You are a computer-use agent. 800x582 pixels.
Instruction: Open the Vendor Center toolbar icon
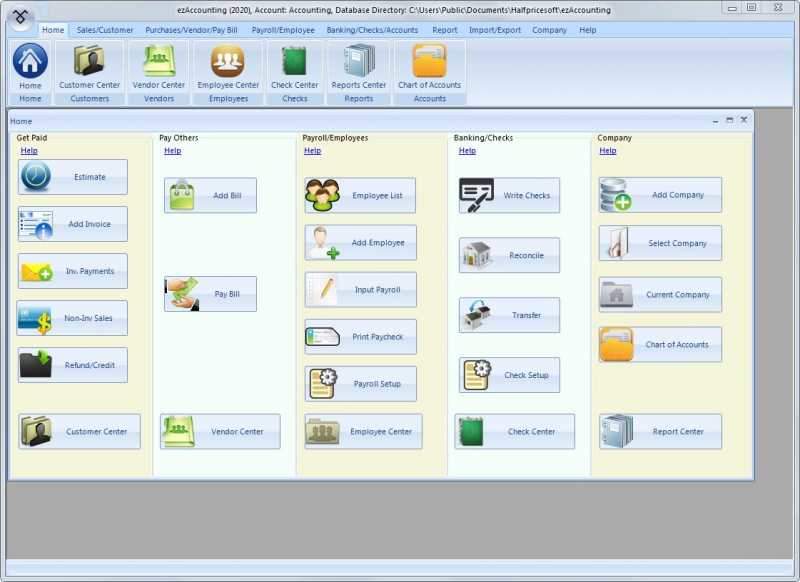[158, 70]
